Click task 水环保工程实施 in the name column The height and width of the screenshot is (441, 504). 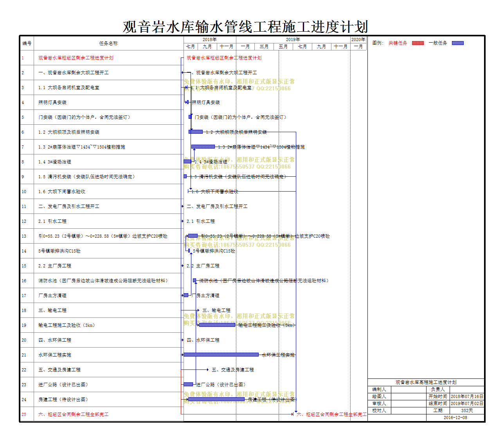(x=55, y=355)
